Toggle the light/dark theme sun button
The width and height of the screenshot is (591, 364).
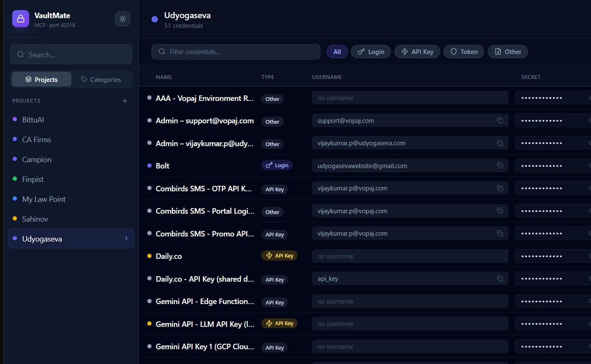tap(122, 19)
